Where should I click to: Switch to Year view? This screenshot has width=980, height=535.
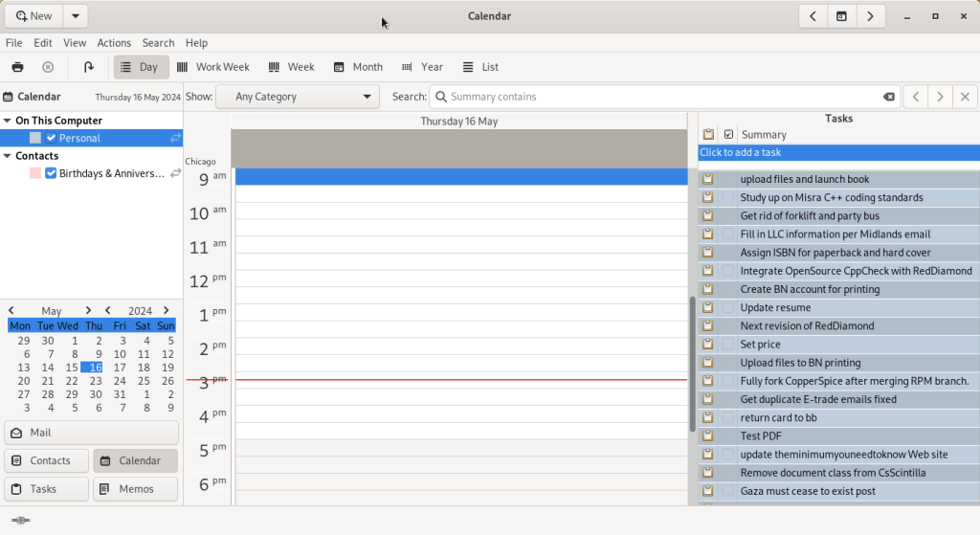[x=422, y=67]
